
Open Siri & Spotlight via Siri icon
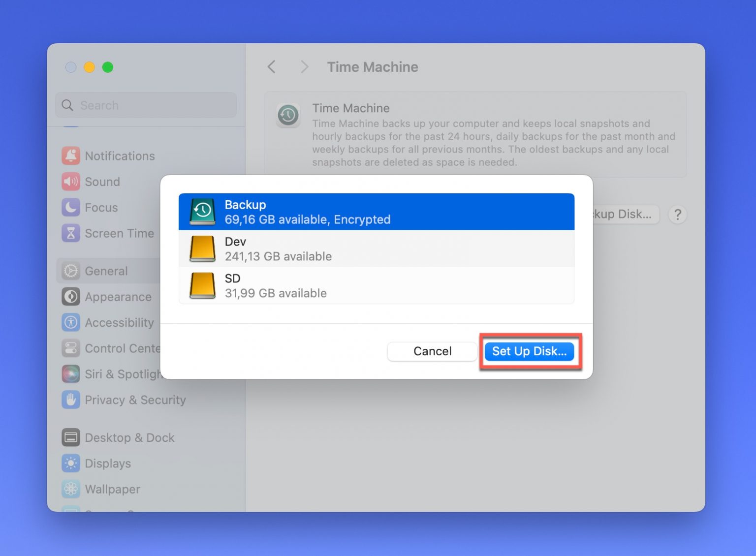click(x=71, y=374)
